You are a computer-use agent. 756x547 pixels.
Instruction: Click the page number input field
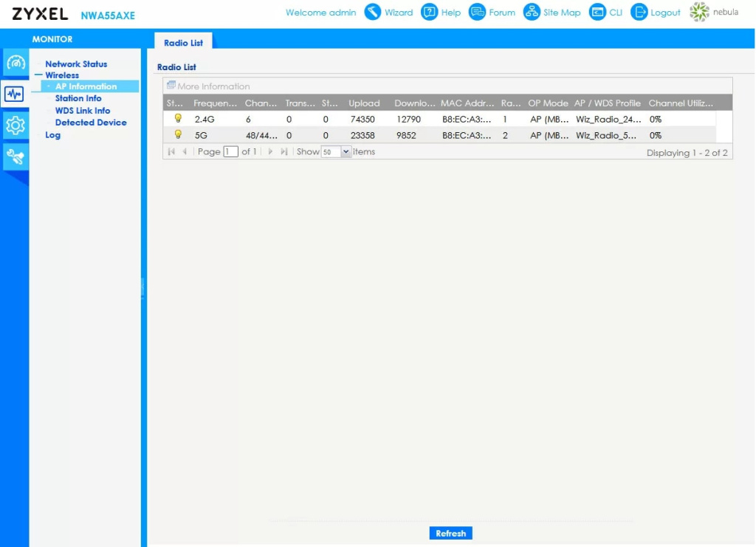230,152
